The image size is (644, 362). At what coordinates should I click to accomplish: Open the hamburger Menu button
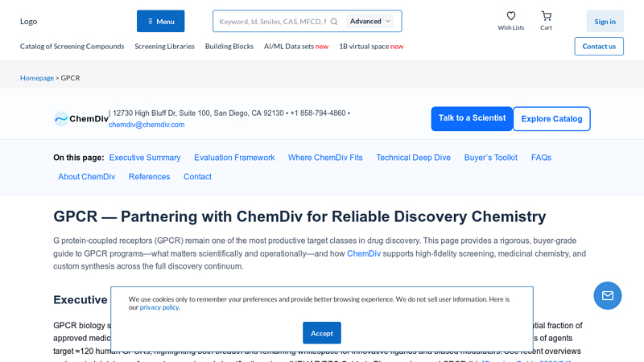click(x=160, y=22)
